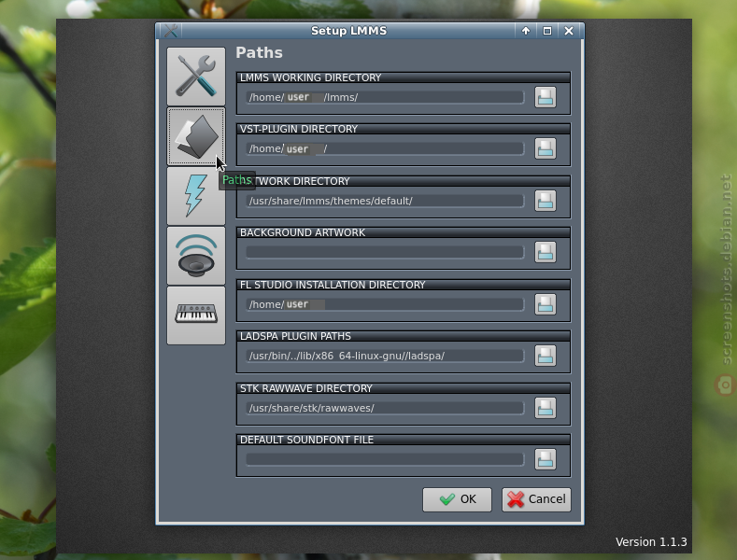
Task: Browse for artwork directory
Action: [x=546, y=201]
